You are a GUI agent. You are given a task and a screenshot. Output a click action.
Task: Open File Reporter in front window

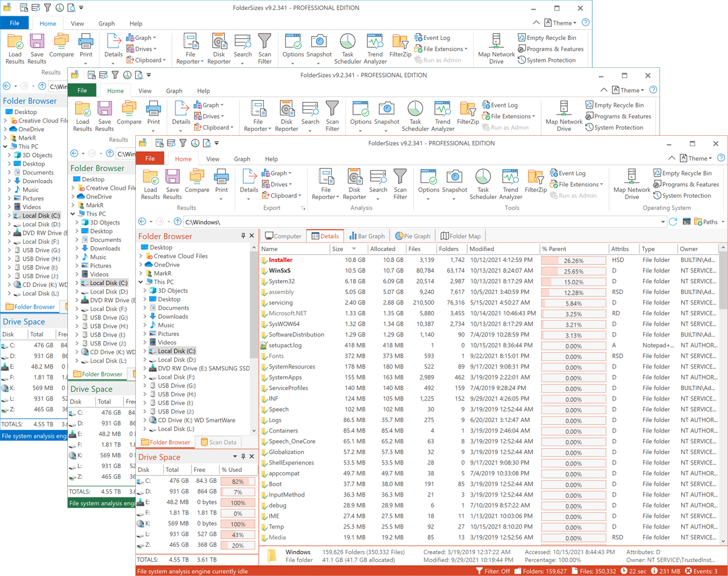click(x=326, y=184)
